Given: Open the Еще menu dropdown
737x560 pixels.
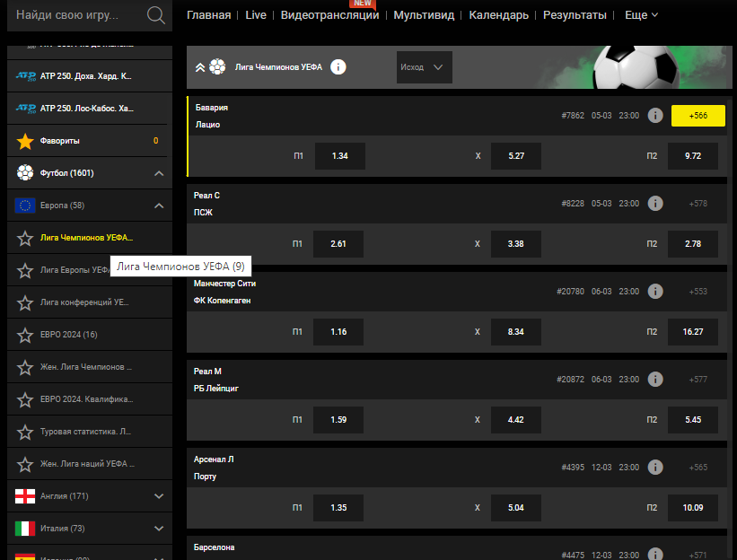Looking at the screenshot, I should tap(641, 15).
